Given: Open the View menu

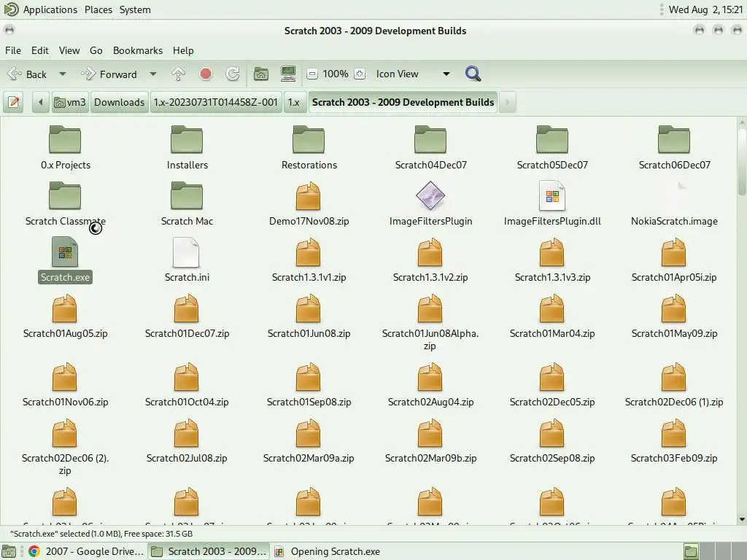Looking at the screenshot, I should click(69, 50).
